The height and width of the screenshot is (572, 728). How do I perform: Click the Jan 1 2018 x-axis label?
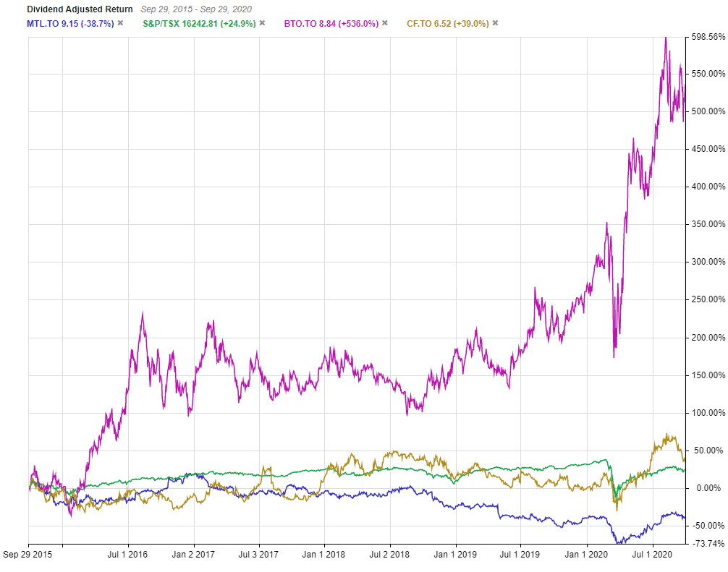[x=324, y=555]
